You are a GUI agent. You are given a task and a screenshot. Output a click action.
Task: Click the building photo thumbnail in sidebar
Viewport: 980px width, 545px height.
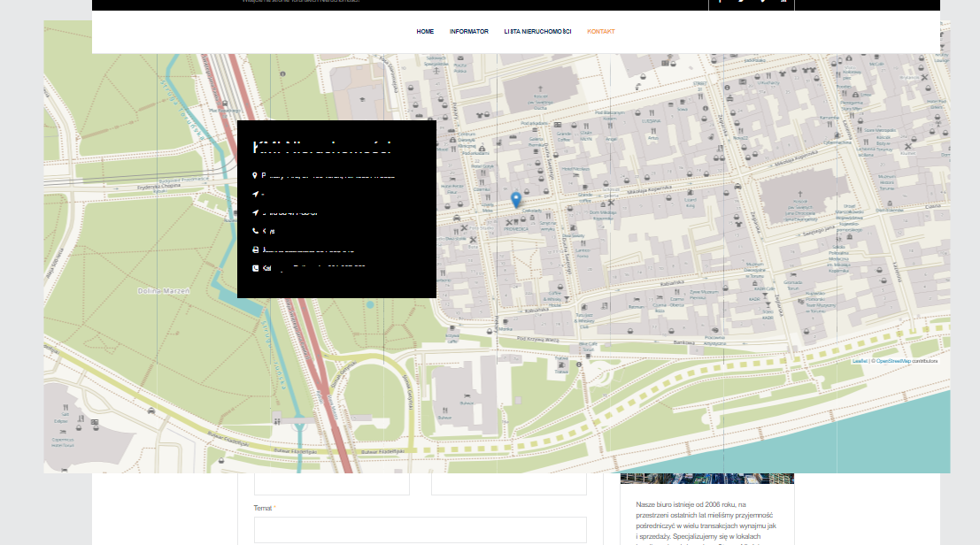point(706,479)
